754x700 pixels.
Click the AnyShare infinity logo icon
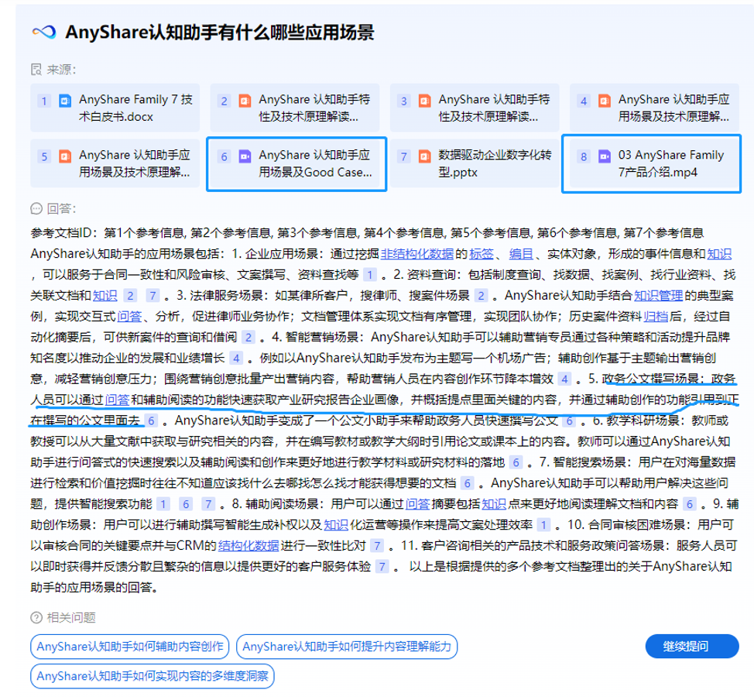[44, 32]
